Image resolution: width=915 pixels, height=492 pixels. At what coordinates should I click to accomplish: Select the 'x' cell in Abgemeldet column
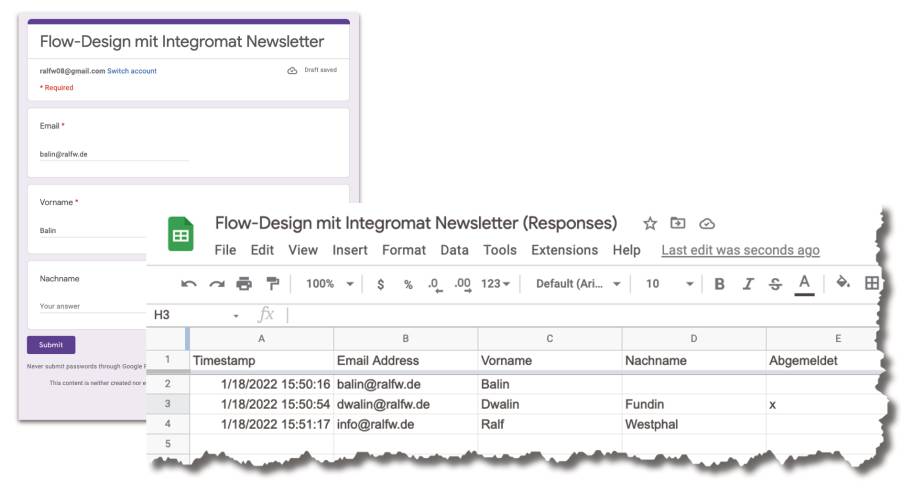[824, 404]
